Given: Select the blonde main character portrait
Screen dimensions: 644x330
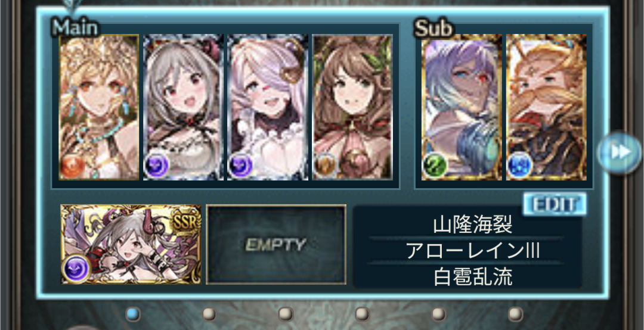Looking at the screenshot, I should pos(98,107).
